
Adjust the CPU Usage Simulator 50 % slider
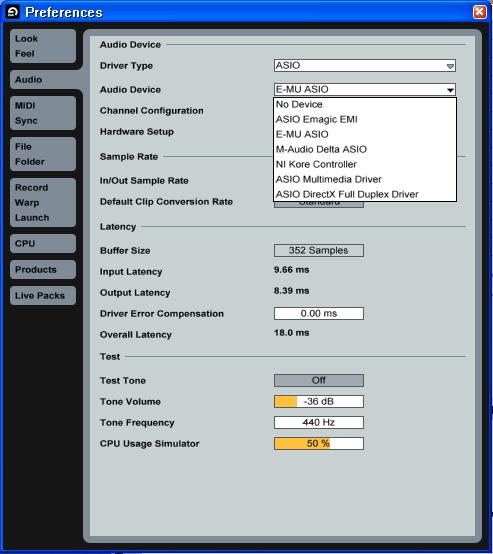click(x=319, y=443)
